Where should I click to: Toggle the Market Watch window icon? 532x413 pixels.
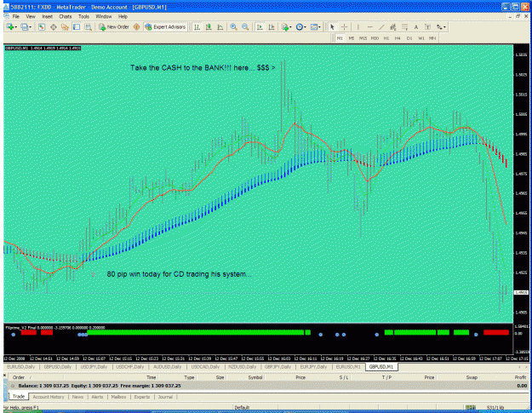[x=42, y=27]
